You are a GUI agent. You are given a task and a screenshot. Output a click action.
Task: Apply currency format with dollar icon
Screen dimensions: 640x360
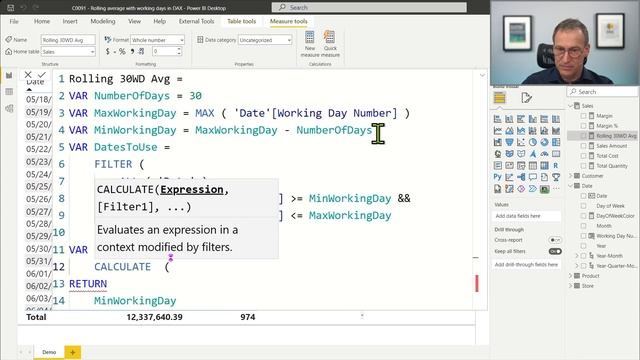[x=107, y=51]
